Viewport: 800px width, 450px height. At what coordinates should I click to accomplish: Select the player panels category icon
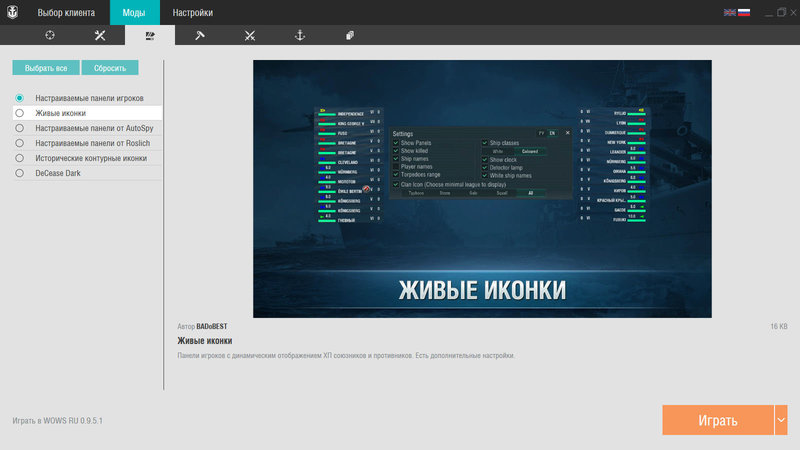click(149, 35)
